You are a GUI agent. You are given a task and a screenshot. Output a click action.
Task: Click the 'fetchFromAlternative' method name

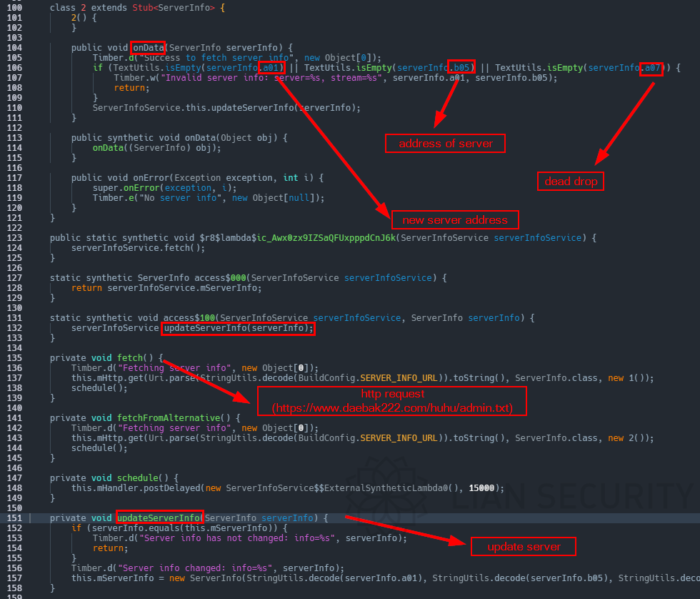click(x=169, y=418)
